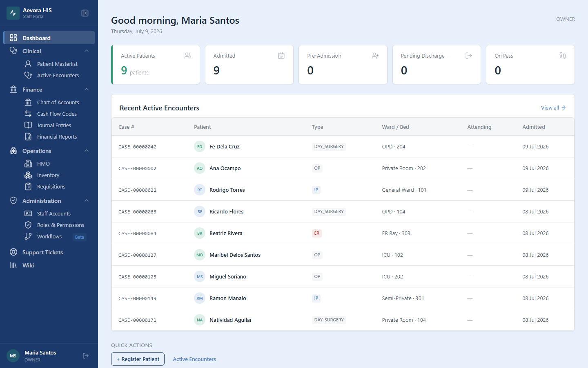Open the Active Patients card
Viewport: 588px width, 368px height.
point(156,65)
